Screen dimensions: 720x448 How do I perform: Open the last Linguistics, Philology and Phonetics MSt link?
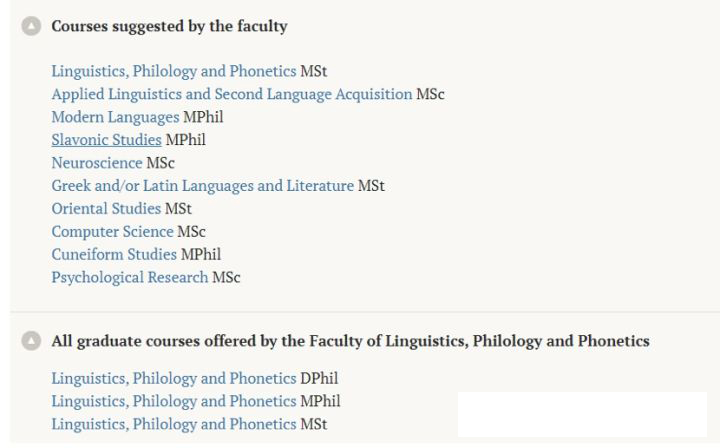click(x=174, y=425)
